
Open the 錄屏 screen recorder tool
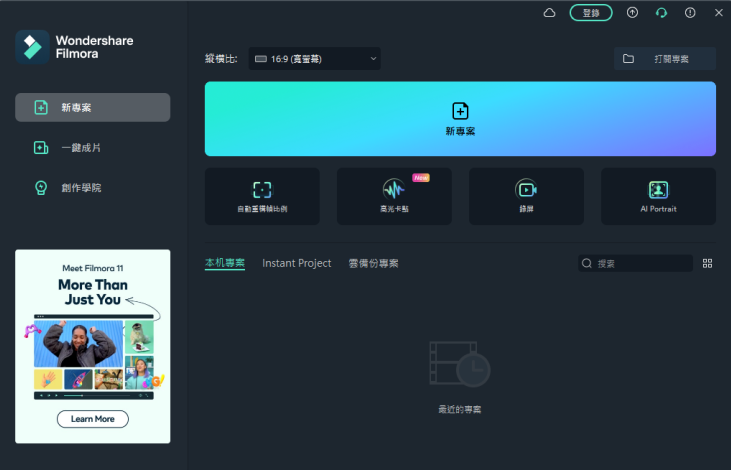pos(526,196)
